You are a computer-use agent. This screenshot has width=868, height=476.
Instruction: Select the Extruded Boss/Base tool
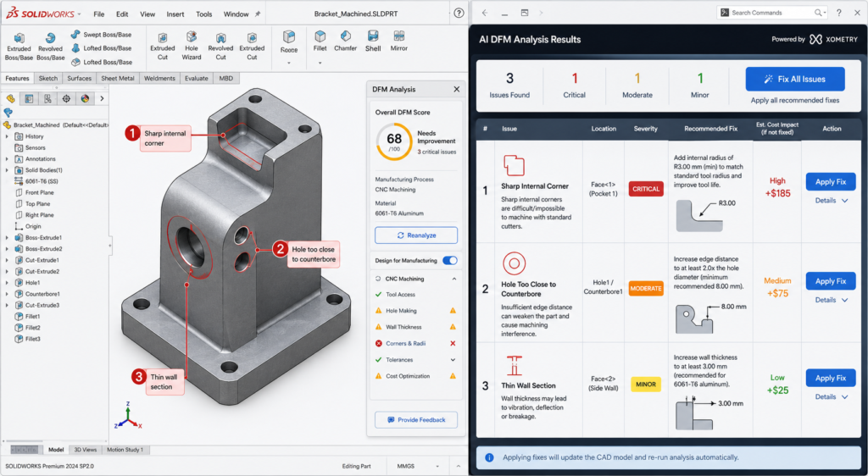click(19, 46)
